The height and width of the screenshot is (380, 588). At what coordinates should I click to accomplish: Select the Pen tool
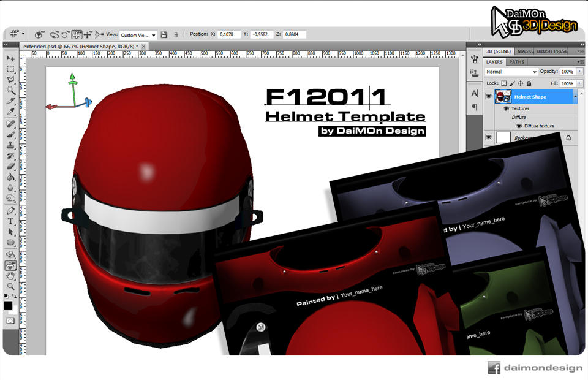10,210
